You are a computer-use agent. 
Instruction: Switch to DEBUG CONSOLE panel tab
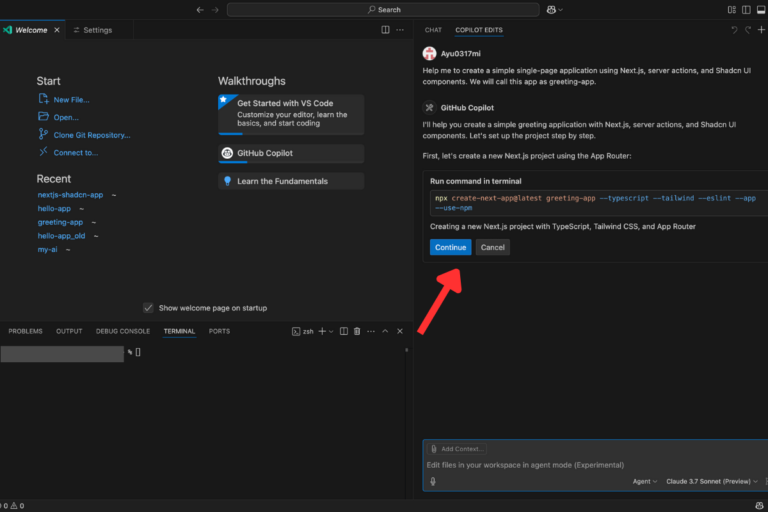(123, 331)
